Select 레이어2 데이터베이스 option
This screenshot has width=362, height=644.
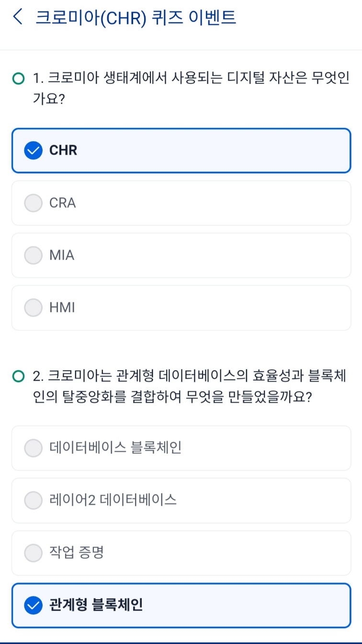pos(181,500)
